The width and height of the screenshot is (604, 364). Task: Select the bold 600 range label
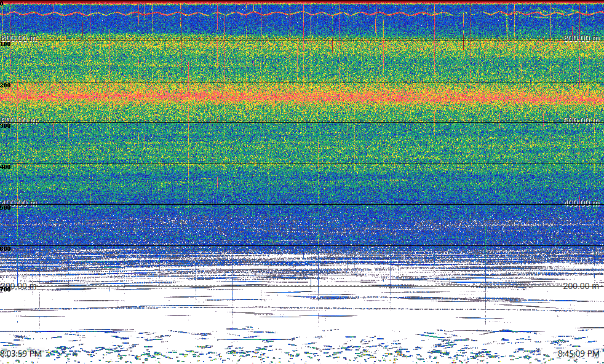pyautogui.click(x=6, y=249)
